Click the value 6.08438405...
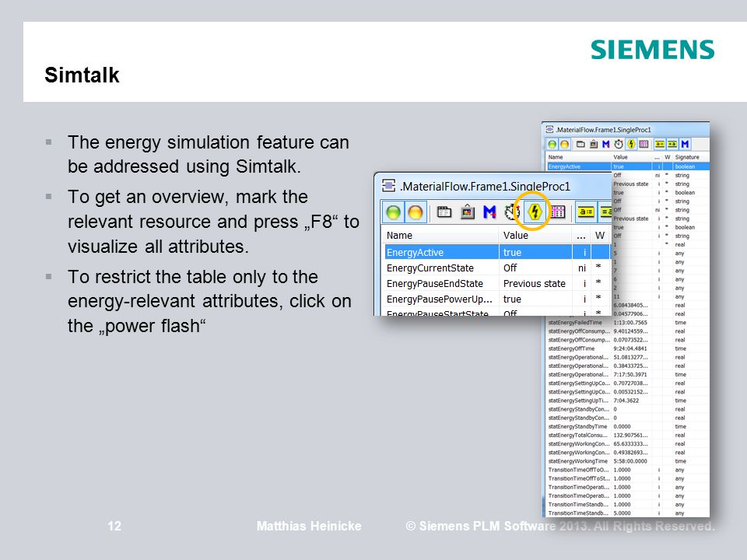The image size is (747, 560). (630, 305)
